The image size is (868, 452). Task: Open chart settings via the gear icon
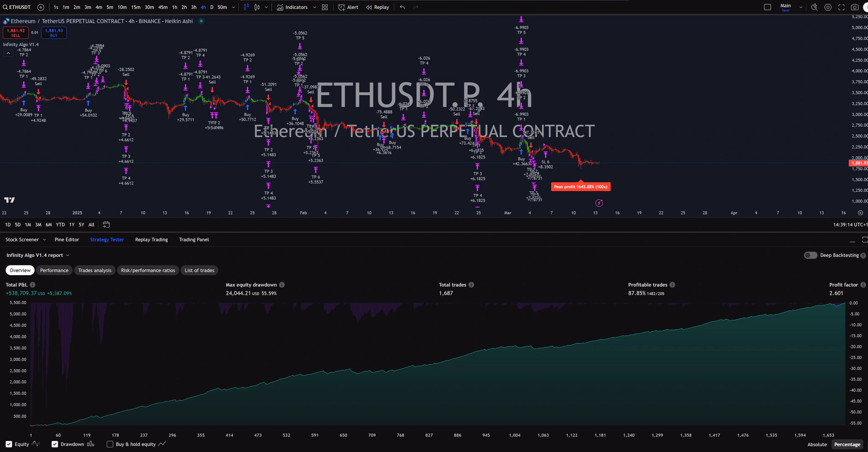828,7
